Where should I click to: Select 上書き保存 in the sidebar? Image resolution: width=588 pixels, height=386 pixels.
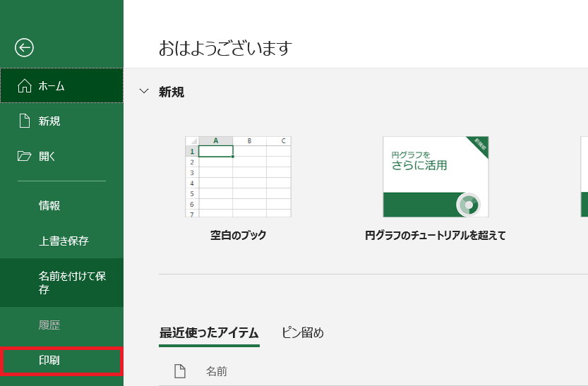64,241
